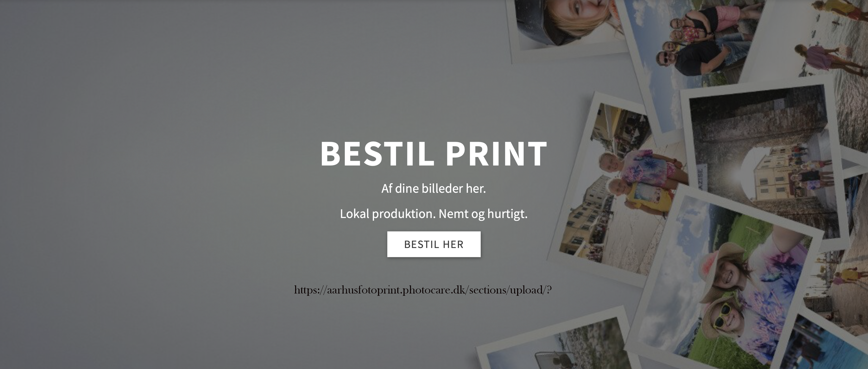Click the pink-banded straw hat in selfie
Image resolution: width=868 pixels, height=369 pixels.
click(721, 265)
